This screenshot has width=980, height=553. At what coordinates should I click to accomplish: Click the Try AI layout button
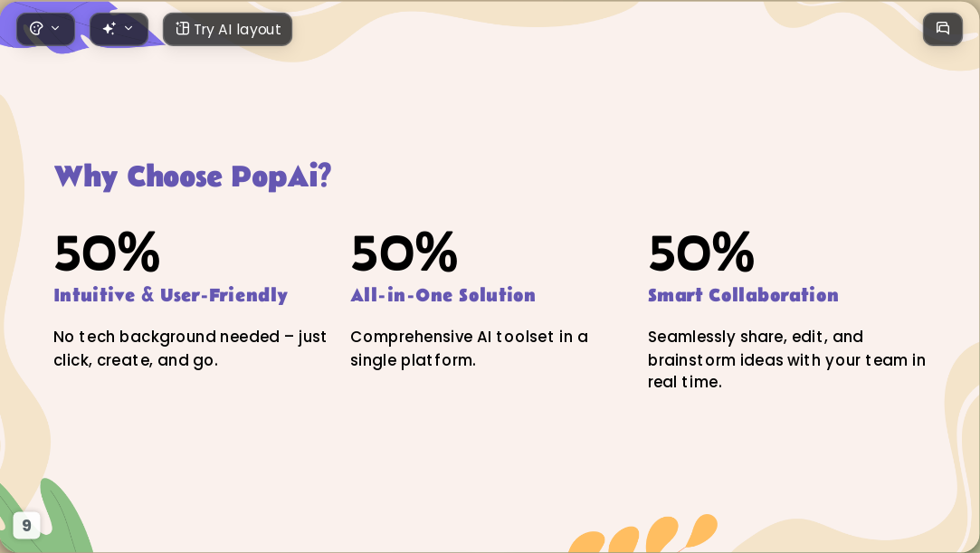tap(227, 29)
